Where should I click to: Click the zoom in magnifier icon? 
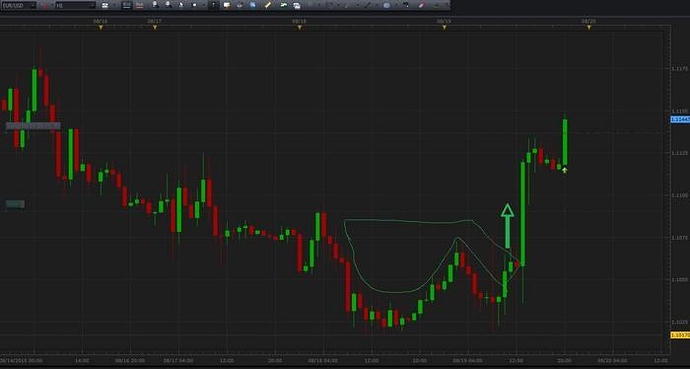pos(155,5)
